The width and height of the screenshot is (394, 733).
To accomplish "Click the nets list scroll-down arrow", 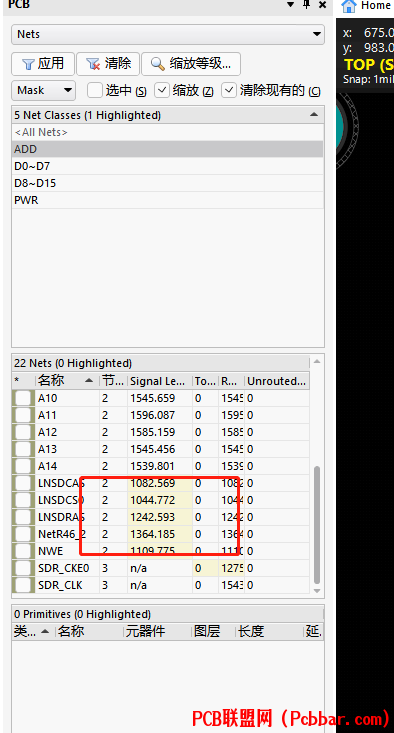I will pyautogui.click(x=317, y=591).
